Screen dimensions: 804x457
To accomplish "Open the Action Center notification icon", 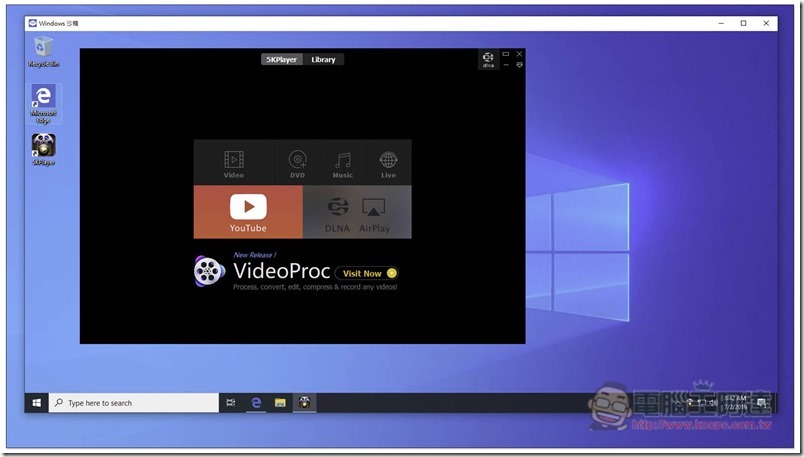I will pyautogui.click(x=761, y=403).
